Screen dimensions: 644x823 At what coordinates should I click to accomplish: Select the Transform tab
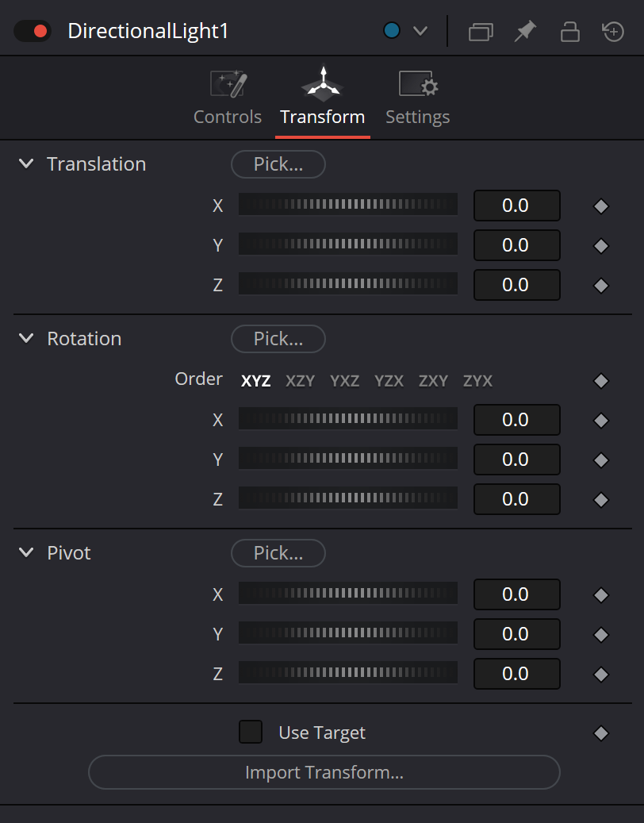(323, 98)
